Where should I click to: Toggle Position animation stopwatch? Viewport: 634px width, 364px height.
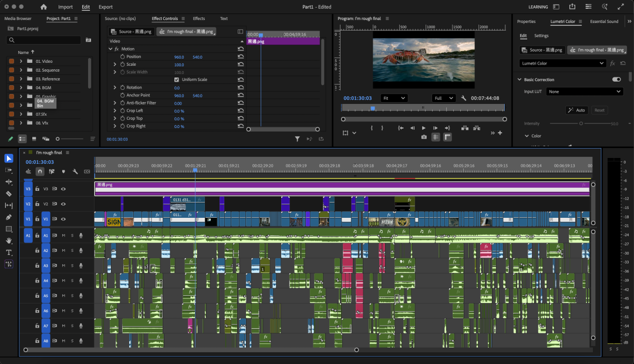(123, 56)
